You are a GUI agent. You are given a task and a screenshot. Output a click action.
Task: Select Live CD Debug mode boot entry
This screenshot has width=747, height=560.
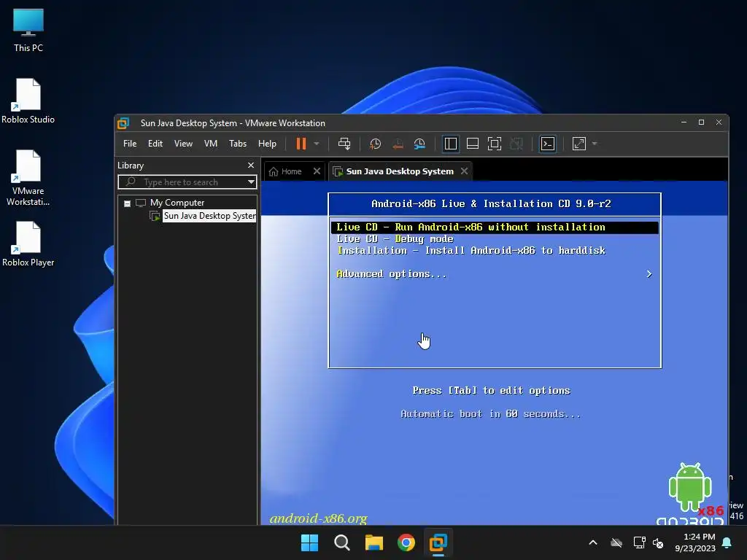click(x=395, y=239)
